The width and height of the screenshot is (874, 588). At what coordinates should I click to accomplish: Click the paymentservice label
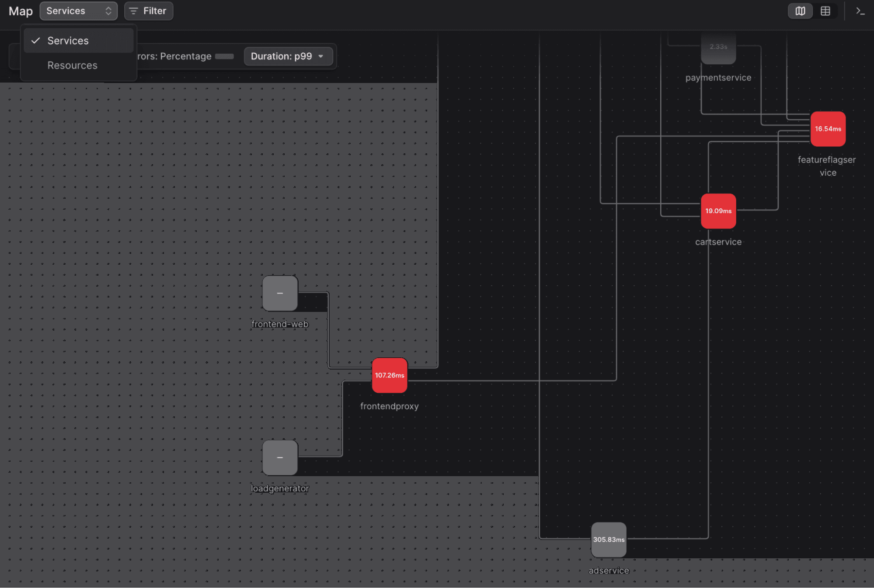click(718, 78)
